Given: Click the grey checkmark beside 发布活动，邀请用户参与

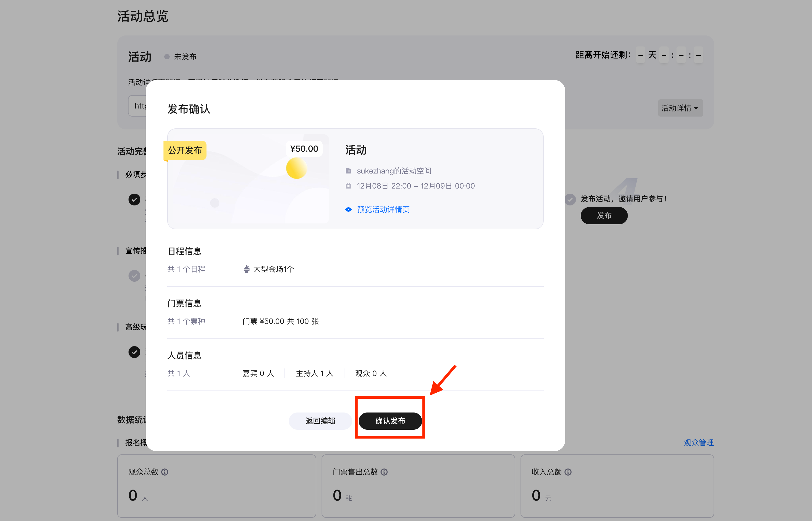Looking at the screenshot, I should point(570,199).
